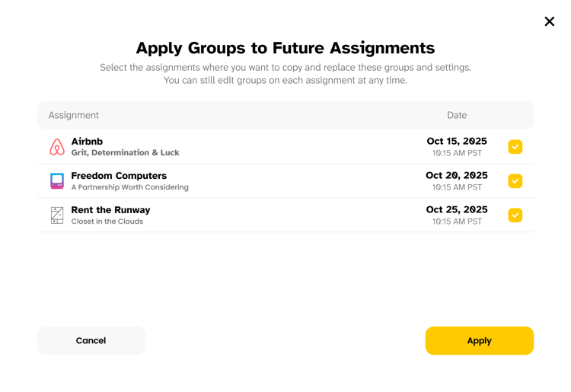
Task: Uncheck the Airbnb assignment checkbox
Action: (515, 147)
